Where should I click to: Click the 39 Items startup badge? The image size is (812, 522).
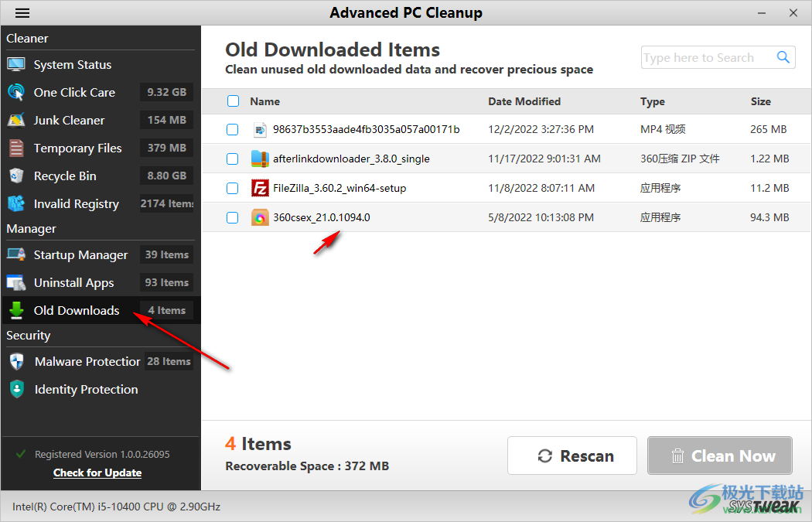click(167, 254)
